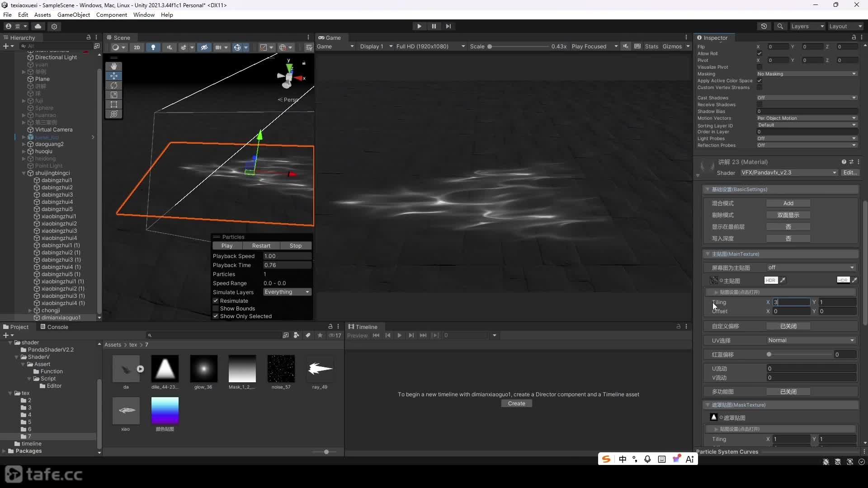Enable the Show Bounds checkbox

[x=216, y=309]
